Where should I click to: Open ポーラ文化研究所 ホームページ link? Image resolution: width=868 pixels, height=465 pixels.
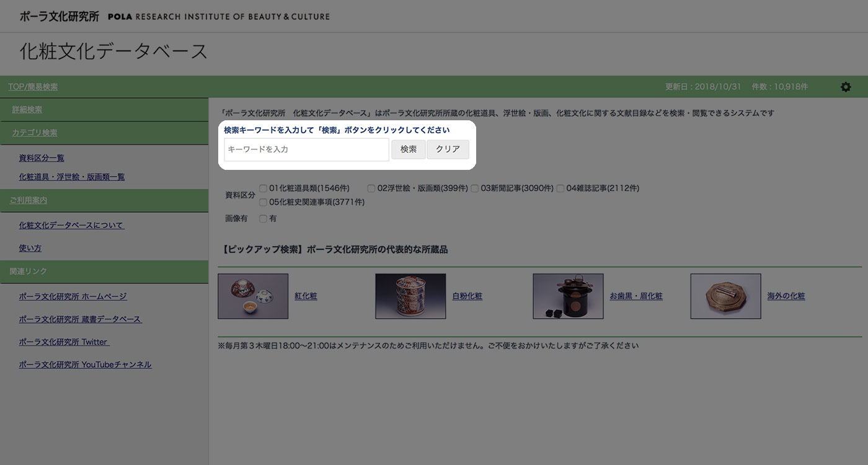pyautogui.click(x=73, y=296)
